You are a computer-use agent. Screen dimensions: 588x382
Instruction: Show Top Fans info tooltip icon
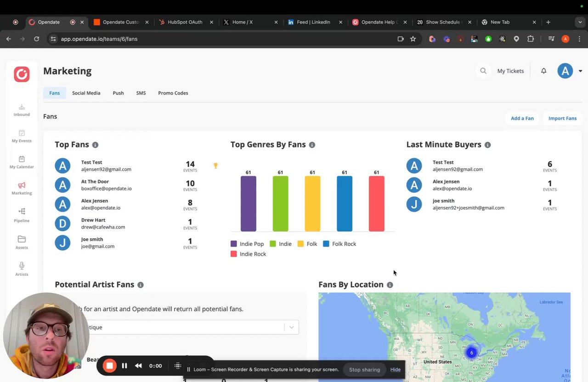pyautogui.click(x=95, y=145)
